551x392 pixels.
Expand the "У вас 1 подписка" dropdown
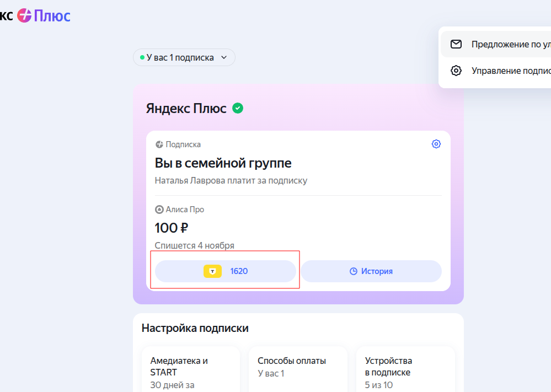pyautogui.click(x=184, y=57)
